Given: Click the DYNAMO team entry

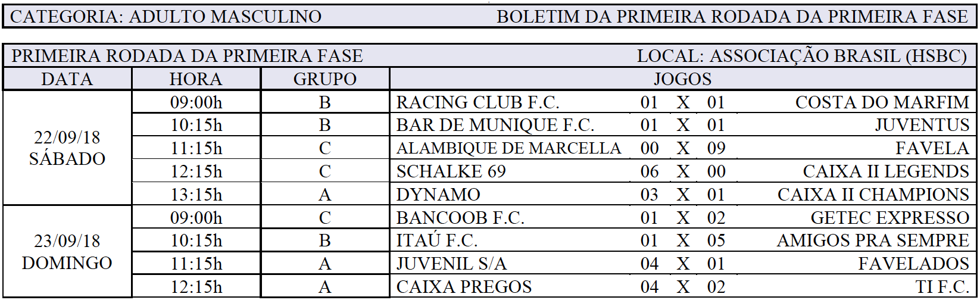Looking at the screenshot, I should pyautogui.click(x=438, y=195).
